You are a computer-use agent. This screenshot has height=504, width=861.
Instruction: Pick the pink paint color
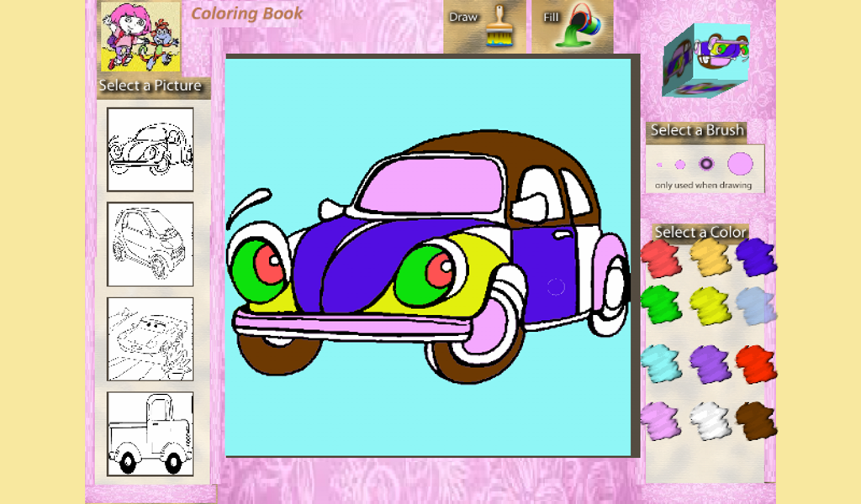click(x=661, y=421)
